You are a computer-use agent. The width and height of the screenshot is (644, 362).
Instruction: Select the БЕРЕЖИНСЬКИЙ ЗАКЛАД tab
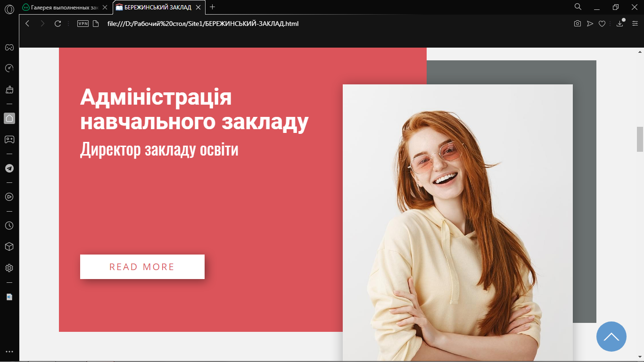pos(159,7)
